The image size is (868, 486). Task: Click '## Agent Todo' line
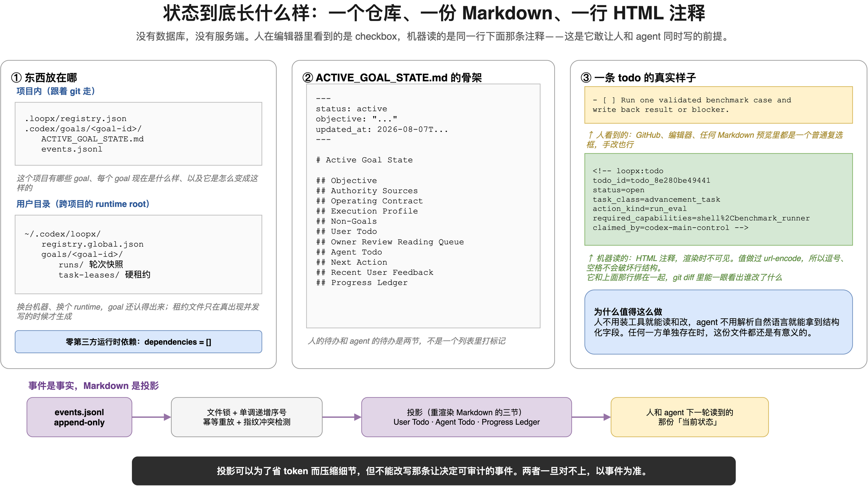point(349,252)
